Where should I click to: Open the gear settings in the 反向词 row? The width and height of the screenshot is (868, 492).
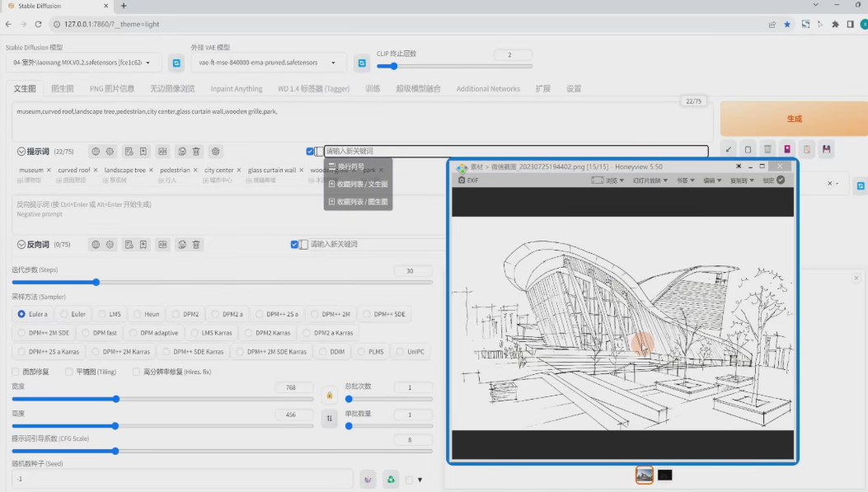[110, 244]
